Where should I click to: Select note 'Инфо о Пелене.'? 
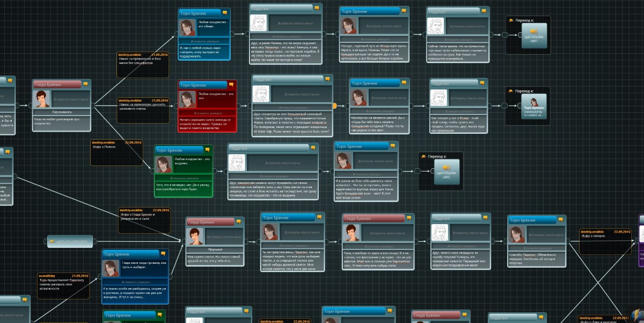point(116,153)
